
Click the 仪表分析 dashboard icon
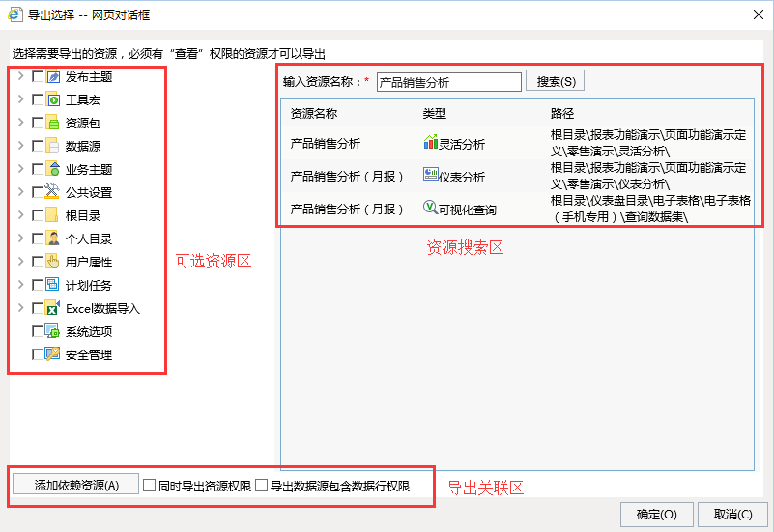(x=430, y=175)
